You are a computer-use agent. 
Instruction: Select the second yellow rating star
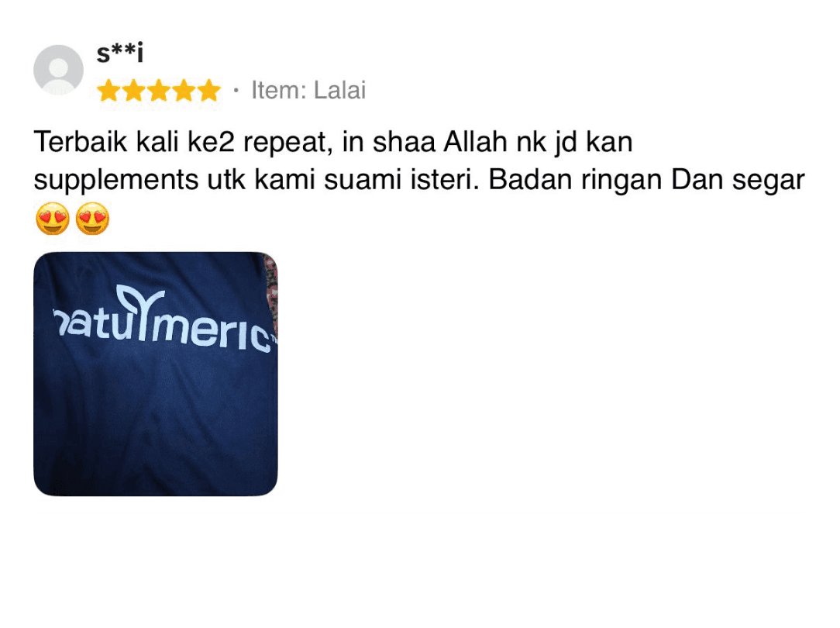point(133,91)
